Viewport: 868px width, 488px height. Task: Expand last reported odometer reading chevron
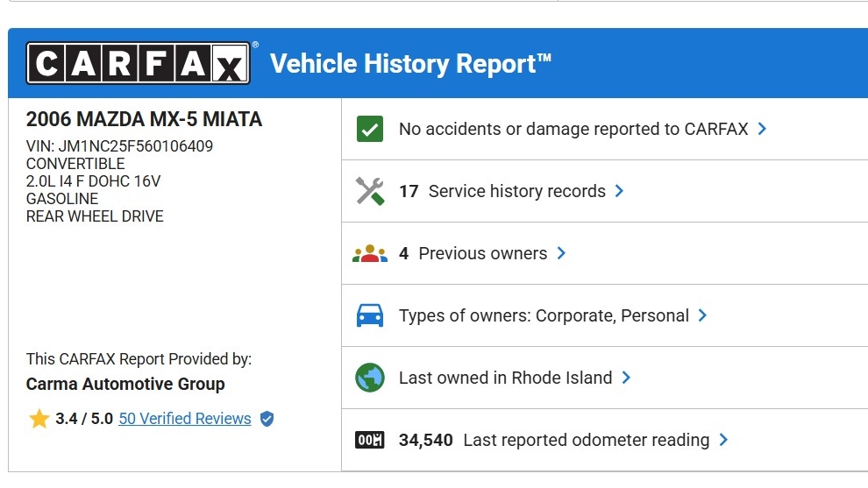pyautogui.click(x=723, y=440)
